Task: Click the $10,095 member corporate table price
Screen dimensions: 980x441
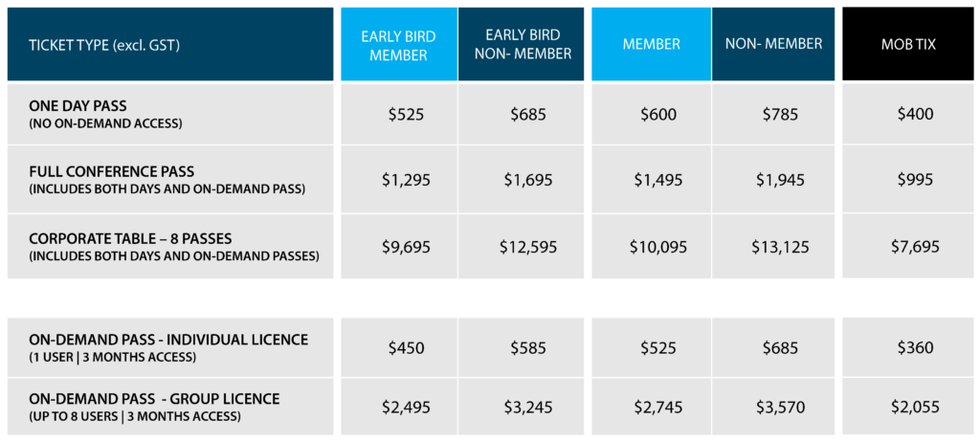Action: (658, 247)
